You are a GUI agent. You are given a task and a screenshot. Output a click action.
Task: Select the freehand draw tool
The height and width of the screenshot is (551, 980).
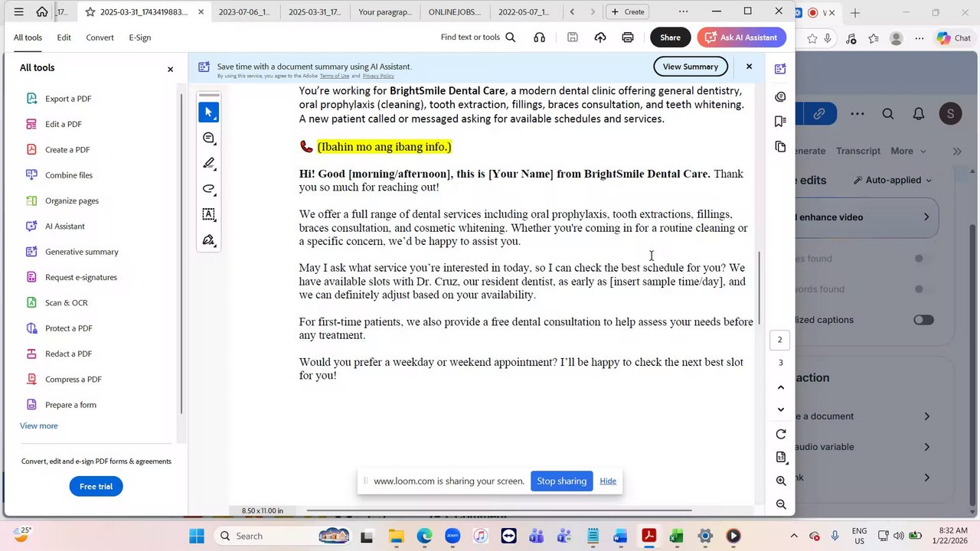(x=208, y=189)
